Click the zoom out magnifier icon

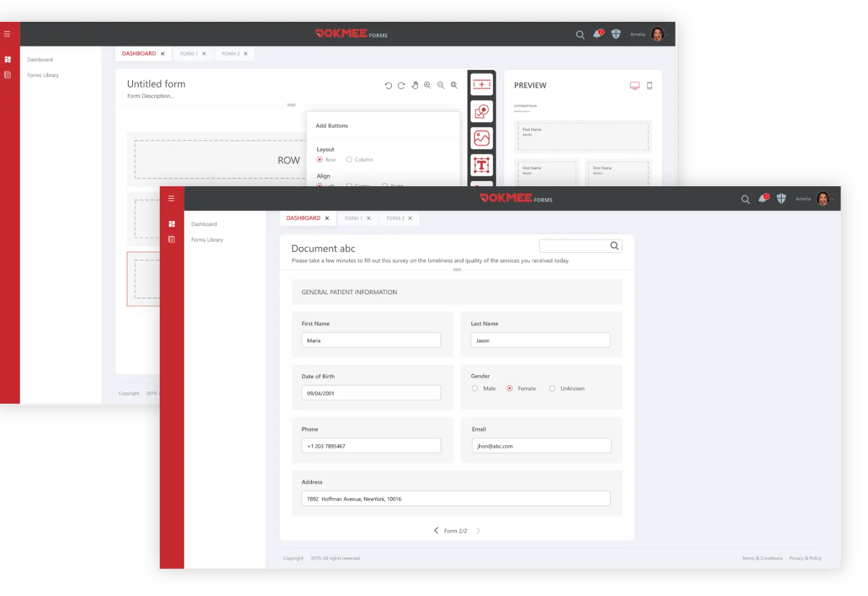click(441, 85)
